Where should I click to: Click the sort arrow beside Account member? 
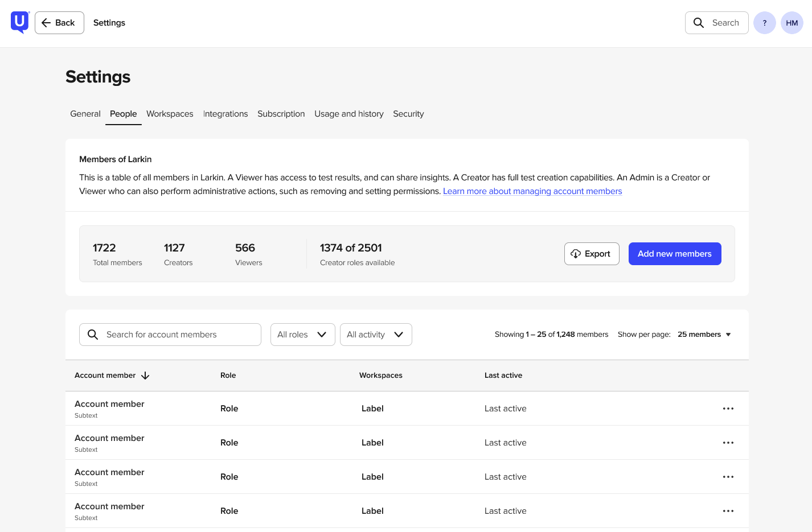pyautogui.click(x=145, y=376)
